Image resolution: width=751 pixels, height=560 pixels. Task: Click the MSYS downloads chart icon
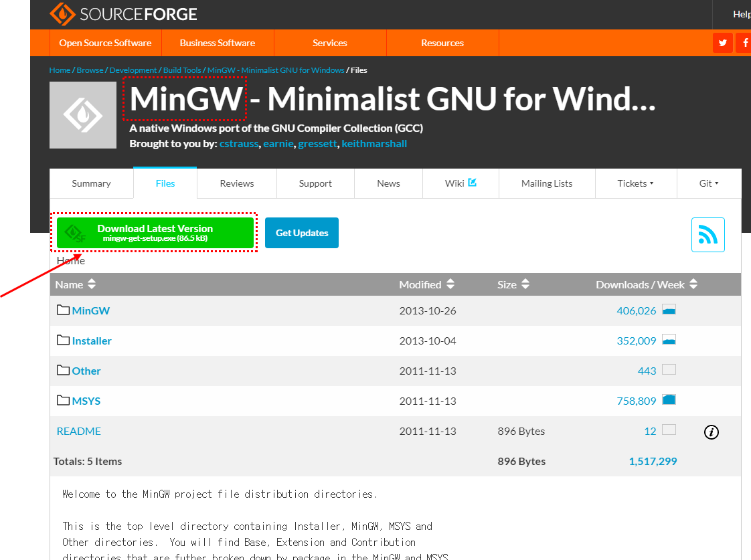[x=669, y=399]
